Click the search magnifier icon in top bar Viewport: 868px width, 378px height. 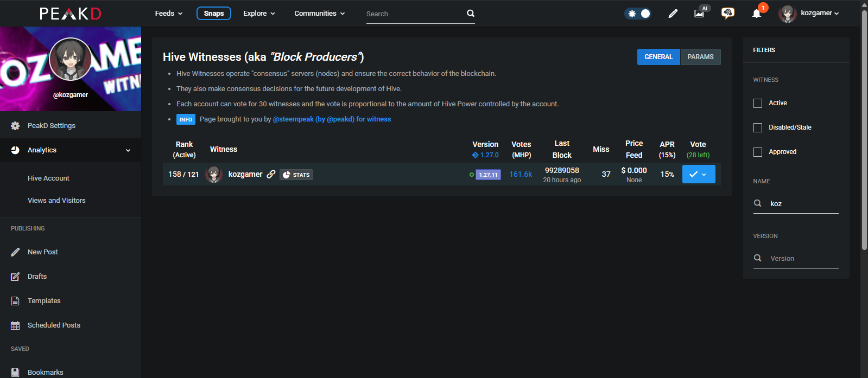point(471,14)
